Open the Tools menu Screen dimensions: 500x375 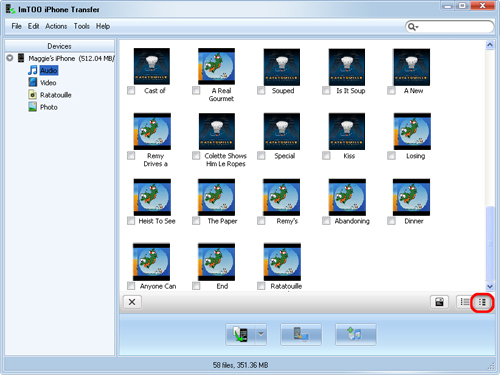click(82, 26)
